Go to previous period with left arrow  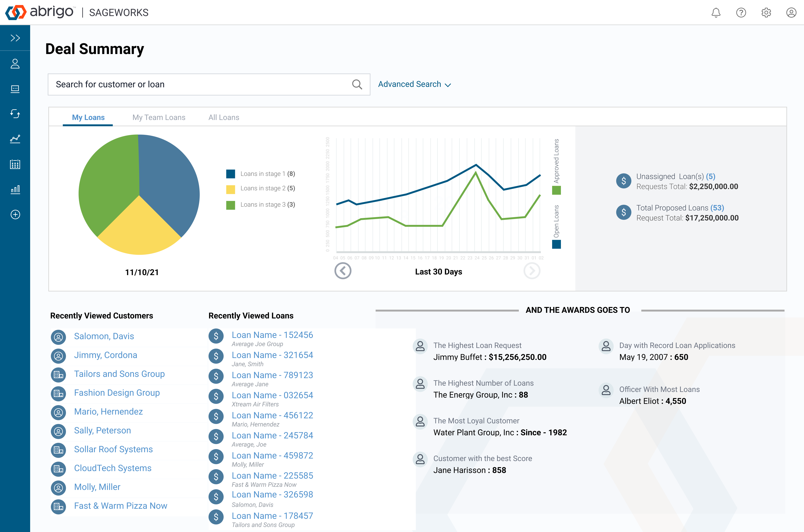click(343, 271)
